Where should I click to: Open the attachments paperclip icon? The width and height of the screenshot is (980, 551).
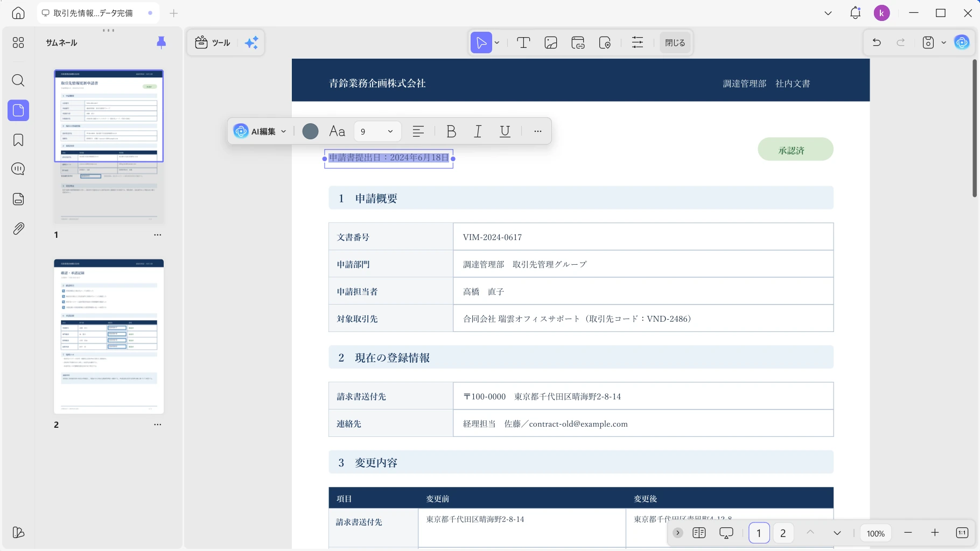[x=18, y=228]
